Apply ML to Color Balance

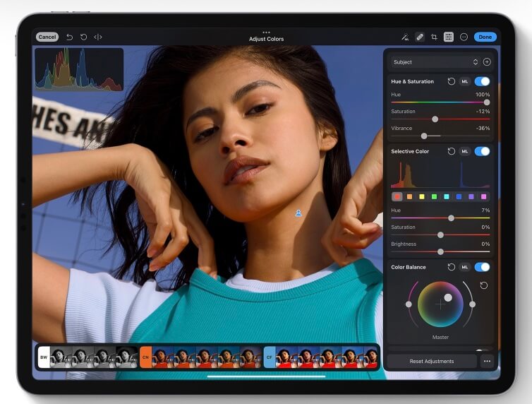click(x=464, y=267)
